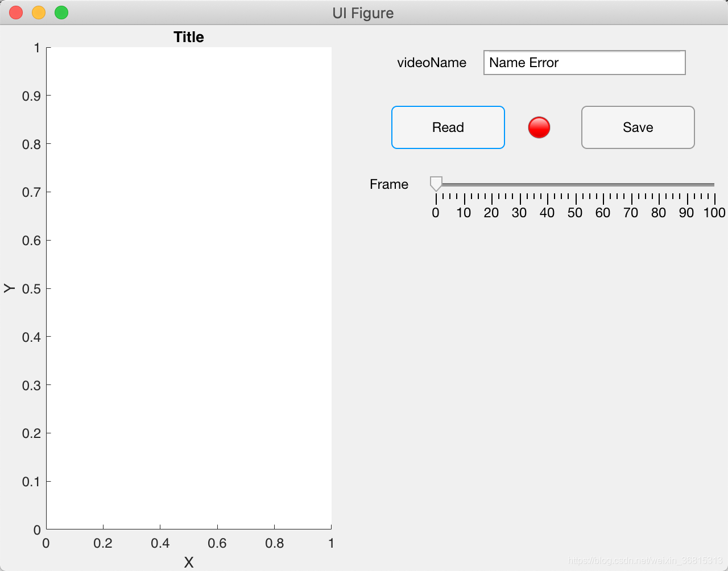The height and width of the screenshot is (571, 728).
Task: Click the red status lamp indicator
Action: pyautogui.click(x=539, y=127)
